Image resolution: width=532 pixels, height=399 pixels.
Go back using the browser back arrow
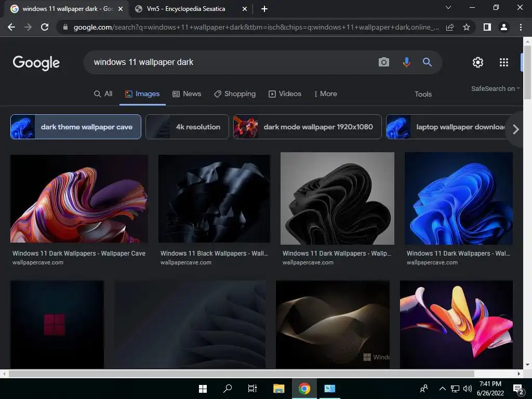point(11,27)
